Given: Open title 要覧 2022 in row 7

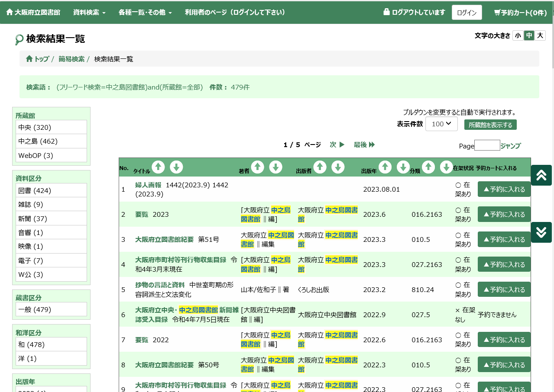Looking at the screenshot, I should point(142,340).
